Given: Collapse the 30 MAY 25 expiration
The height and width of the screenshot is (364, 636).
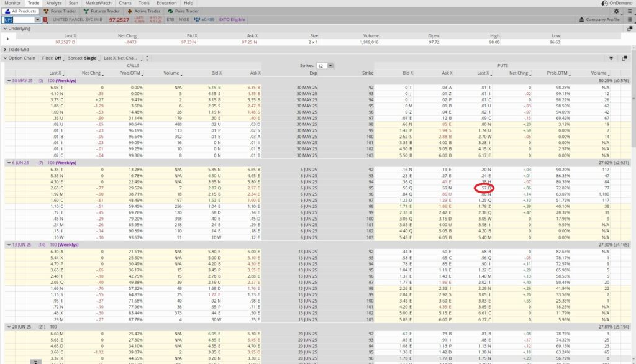Looking at the screenshot, I should pyautogui.click(x=9, y=81).
